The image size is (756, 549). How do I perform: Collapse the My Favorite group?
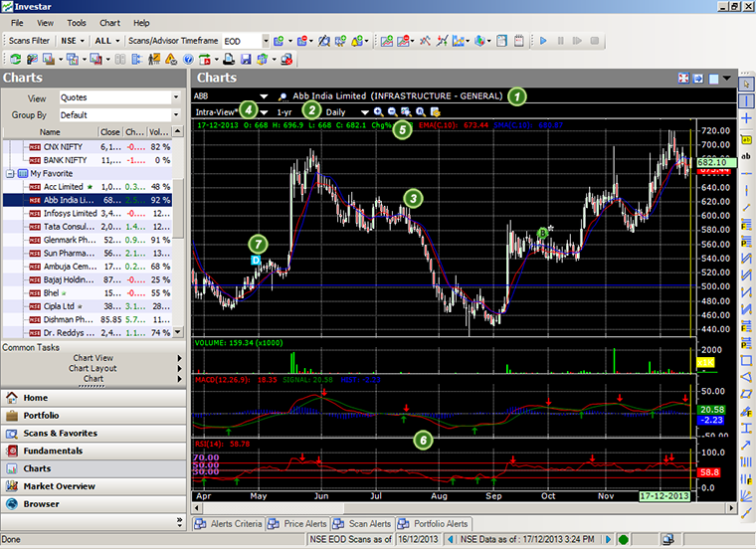(x=10, y=173)
